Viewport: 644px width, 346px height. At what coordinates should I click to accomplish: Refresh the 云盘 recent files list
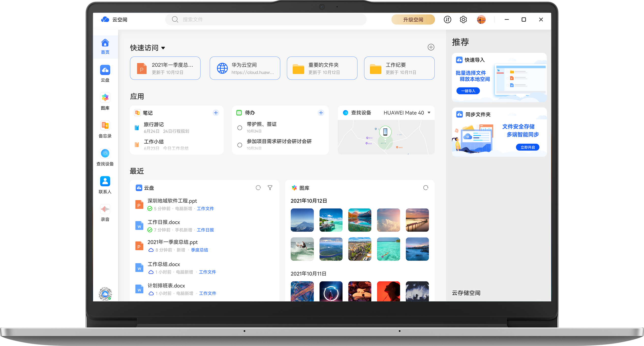pos(258,188)
